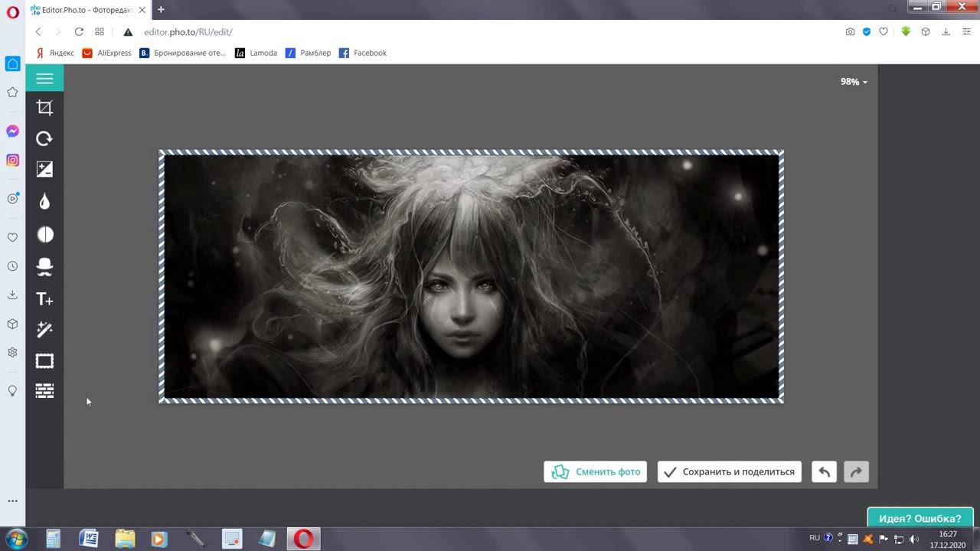
Task: Select the Sharpness droplet tool
Action: point(44,201)
